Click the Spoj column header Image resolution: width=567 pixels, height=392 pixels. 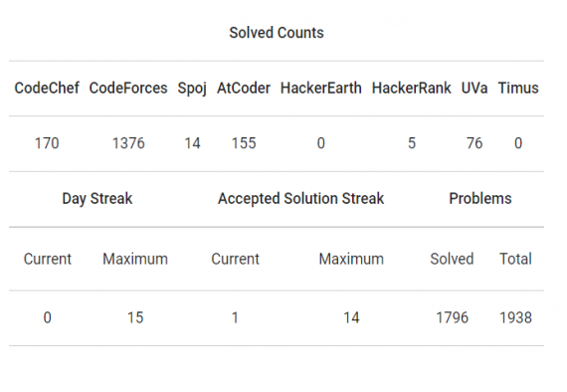point(192,89)
